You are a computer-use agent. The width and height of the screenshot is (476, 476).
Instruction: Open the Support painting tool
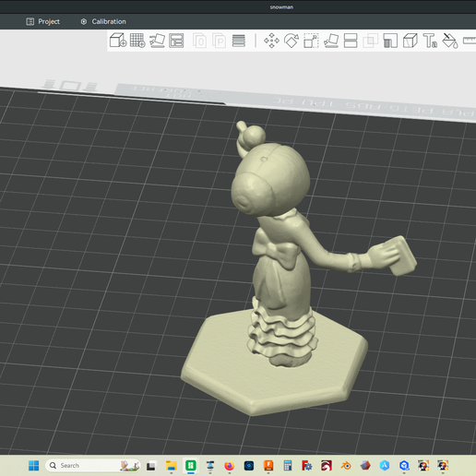(390, 41)
